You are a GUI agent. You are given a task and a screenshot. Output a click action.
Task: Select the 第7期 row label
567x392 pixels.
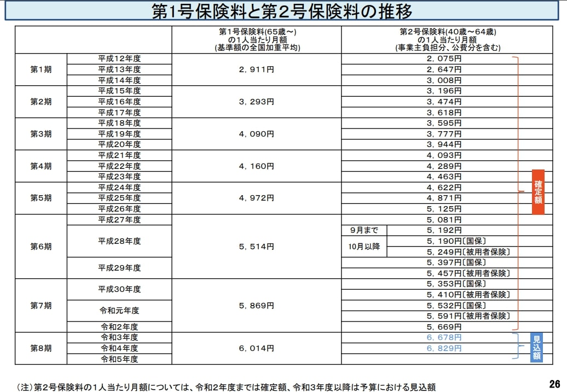(x=41, y=306)
